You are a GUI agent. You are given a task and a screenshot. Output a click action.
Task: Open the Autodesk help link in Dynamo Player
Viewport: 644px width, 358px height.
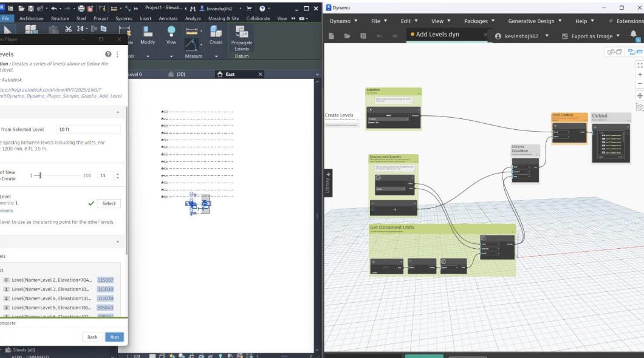tap(61, 93)
